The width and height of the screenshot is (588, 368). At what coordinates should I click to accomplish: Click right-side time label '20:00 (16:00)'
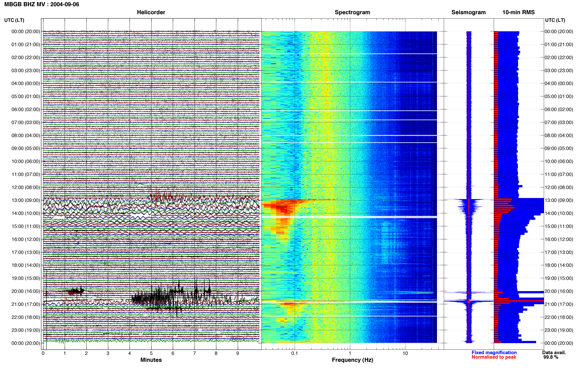[x=559, y=291]
